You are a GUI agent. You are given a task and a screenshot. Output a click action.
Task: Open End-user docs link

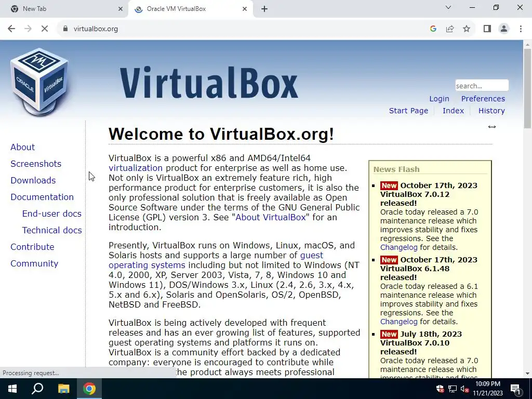(x=51, y=214)
